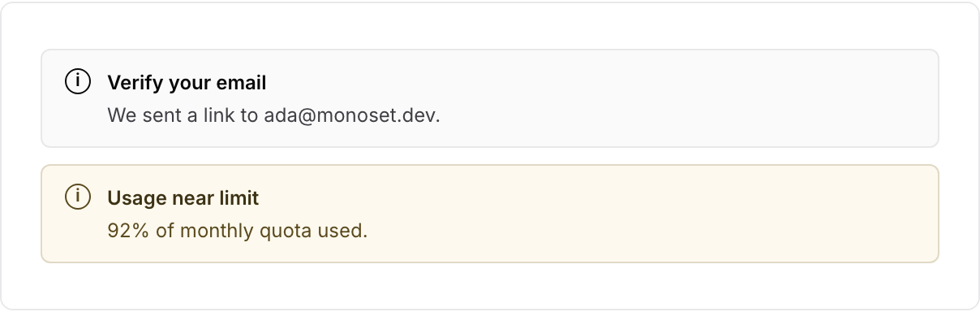Image resolution: width=980 pixels, height=312 pixels.
Task: Click the Verify your email heading
Action: coord(187,83)
